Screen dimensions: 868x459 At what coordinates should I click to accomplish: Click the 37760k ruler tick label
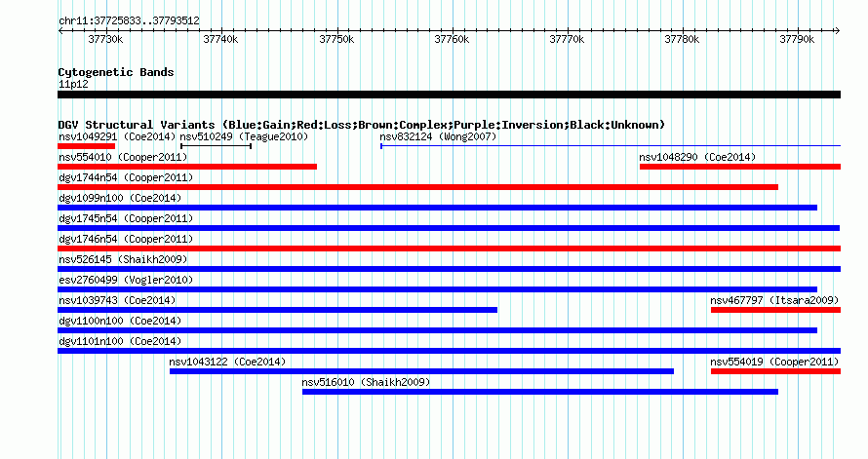click(452, 39)
